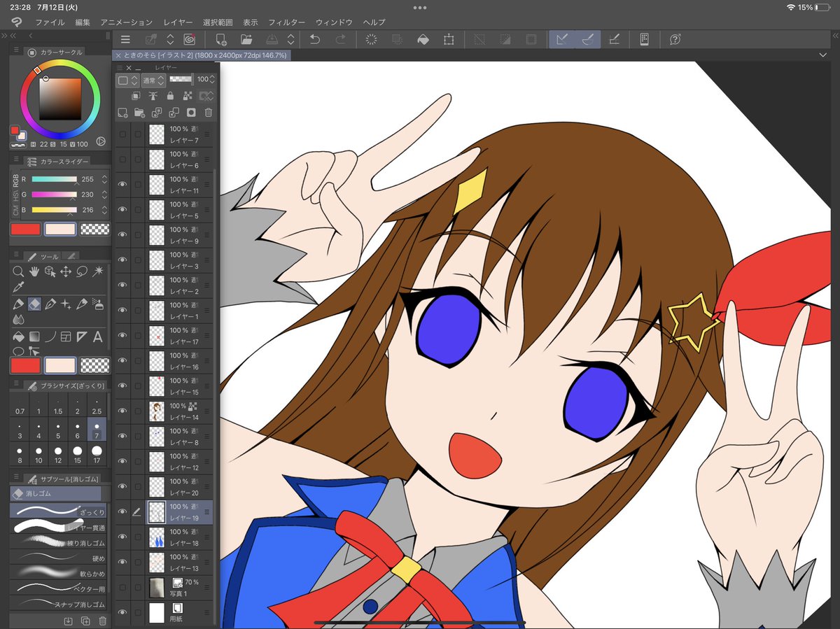
Task: Select ざっくり eraser sub tool
Action: (59, 511)
